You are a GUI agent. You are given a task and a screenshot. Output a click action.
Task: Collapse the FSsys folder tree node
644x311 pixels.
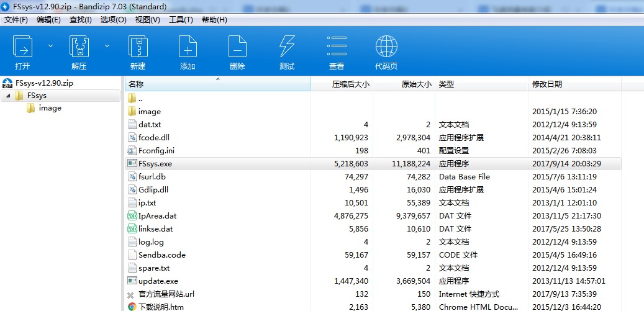[8, 96]
